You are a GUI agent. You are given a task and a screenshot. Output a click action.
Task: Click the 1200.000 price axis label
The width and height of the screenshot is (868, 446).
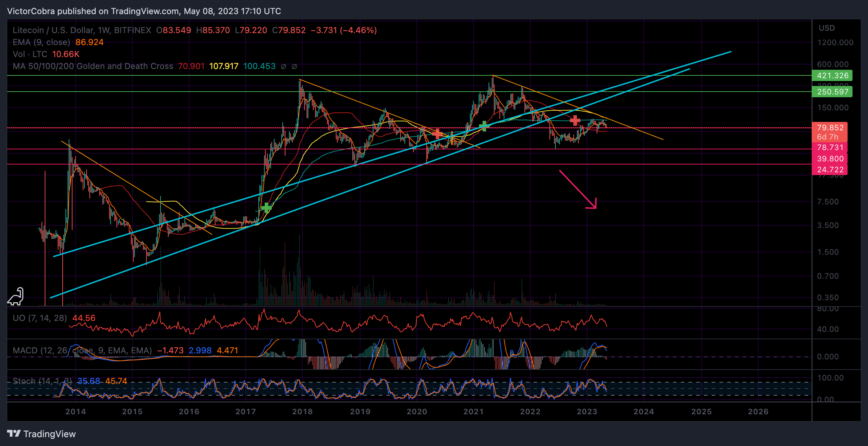[835, 43]
